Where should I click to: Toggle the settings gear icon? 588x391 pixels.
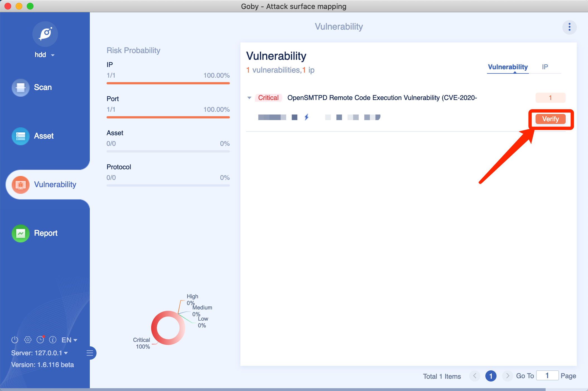coord(27,340)
